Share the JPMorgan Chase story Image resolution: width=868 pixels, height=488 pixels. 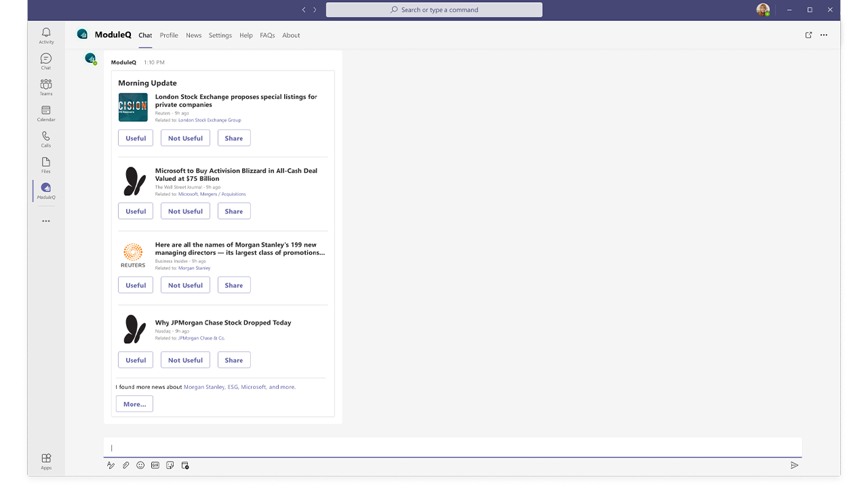(x=234, y=360)
